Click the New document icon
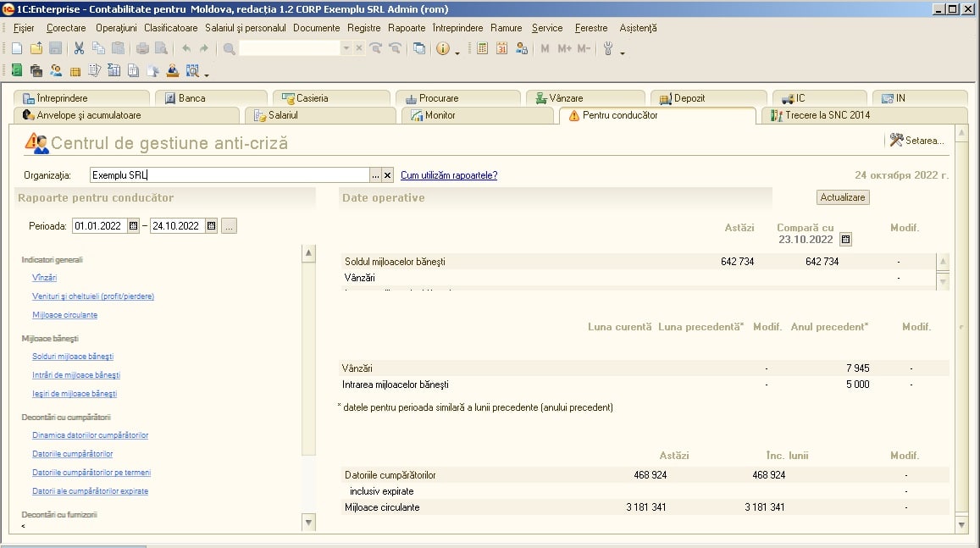This screenshot has width=980, height=548. [17, 48]
